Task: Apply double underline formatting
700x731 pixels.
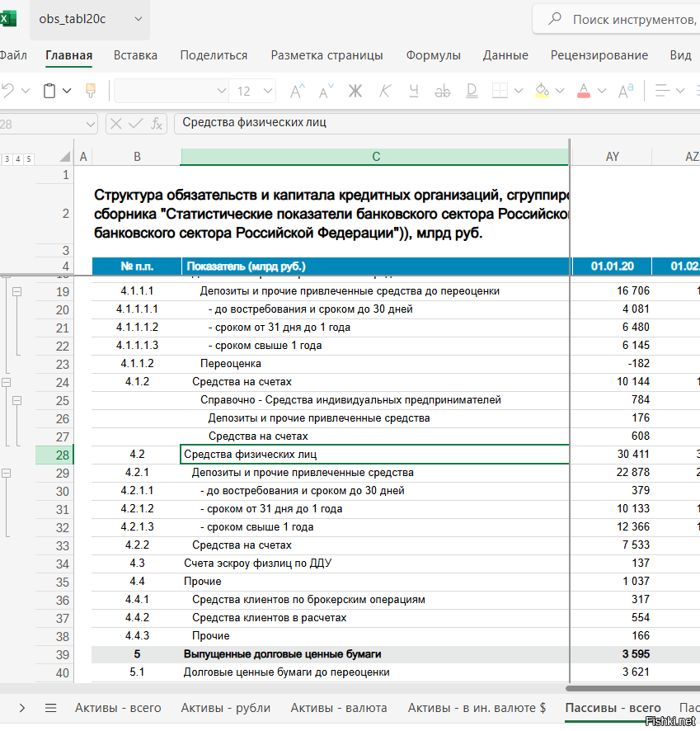Action: pos(470,91)
